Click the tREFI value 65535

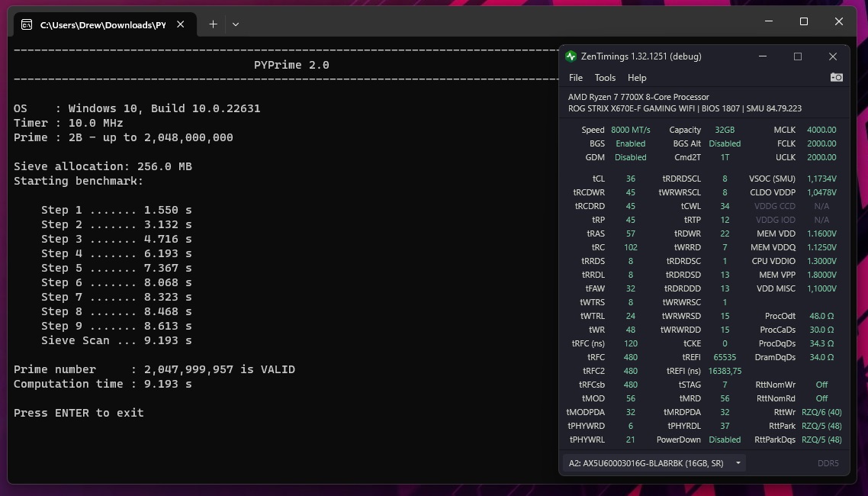pos(725,357)
